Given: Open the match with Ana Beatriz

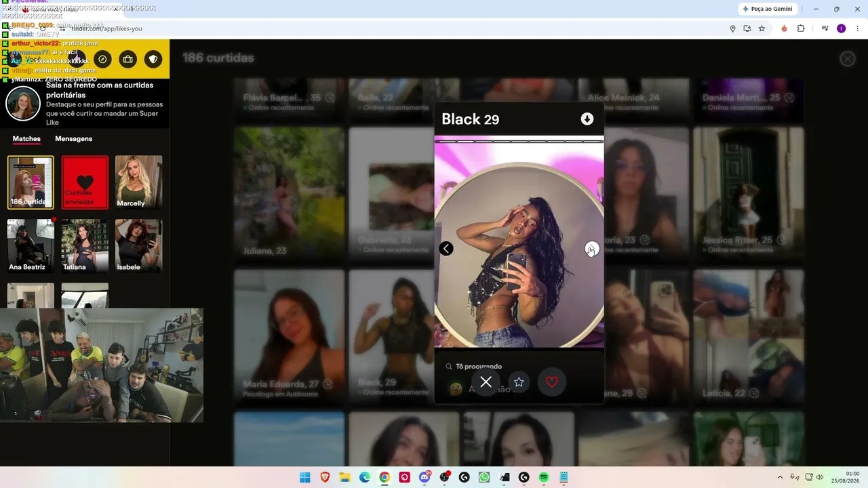Looking at the screenshot, I should coord(31,246).
